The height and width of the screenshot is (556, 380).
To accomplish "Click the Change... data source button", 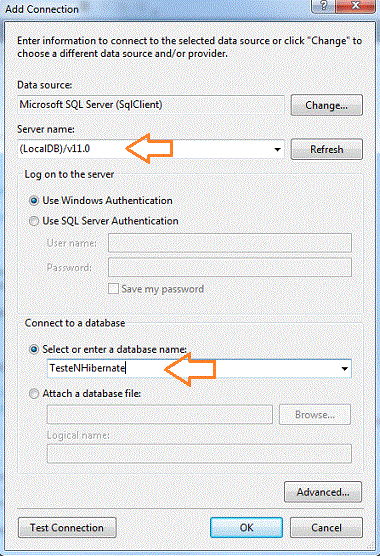I will coord(326,105).
